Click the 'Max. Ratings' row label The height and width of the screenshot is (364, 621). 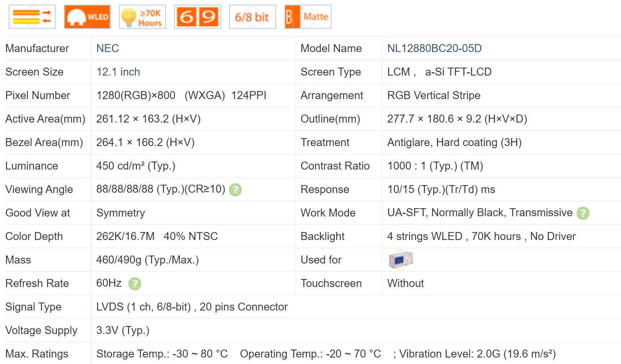point(37,354)
